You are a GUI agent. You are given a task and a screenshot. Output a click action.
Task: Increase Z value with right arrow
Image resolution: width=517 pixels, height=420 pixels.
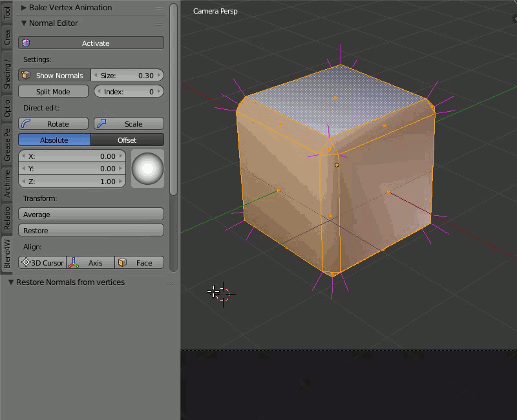(121, 182)
